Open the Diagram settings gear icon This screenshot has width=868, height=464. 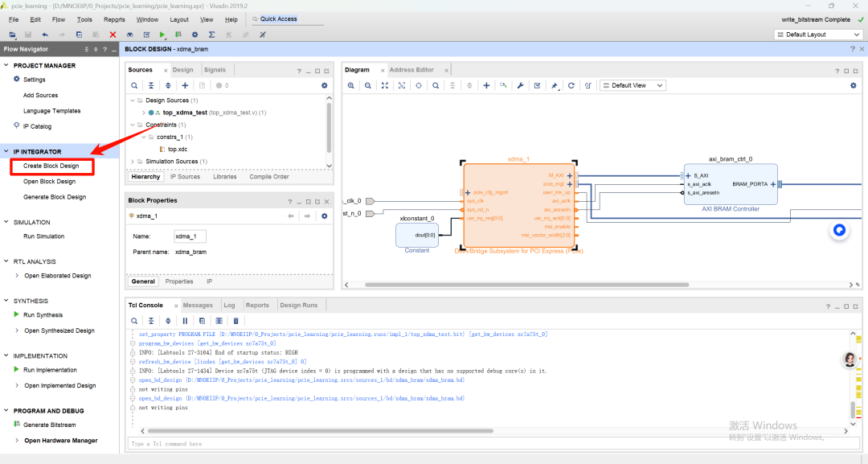click(x=853, y=84)
